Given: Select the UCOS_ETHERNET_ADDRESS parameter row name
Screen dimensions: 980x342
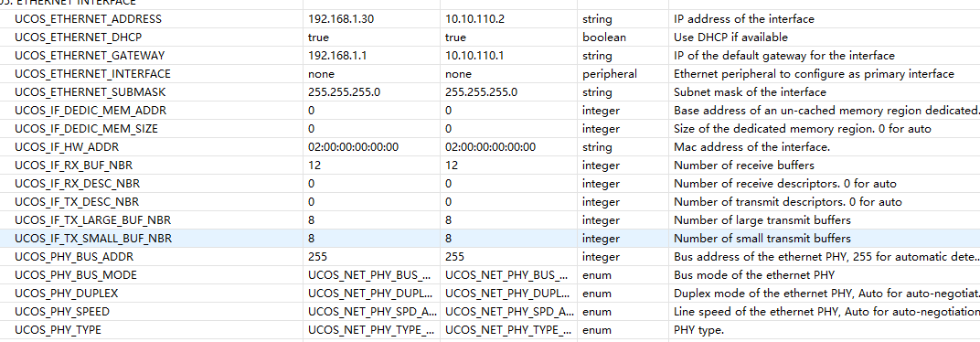Looking at the screenshot, I should point(88,19).
